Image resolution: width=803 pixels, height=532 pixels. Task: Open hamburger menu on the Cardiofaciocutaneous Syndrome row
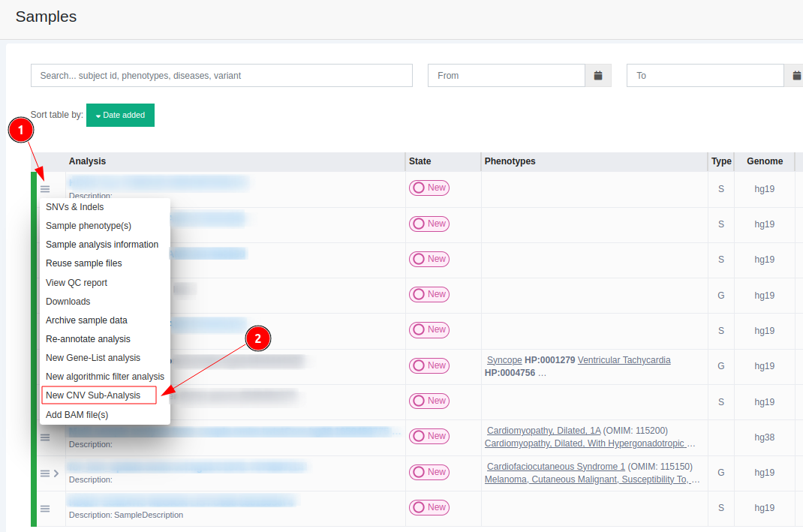[45, 473]
